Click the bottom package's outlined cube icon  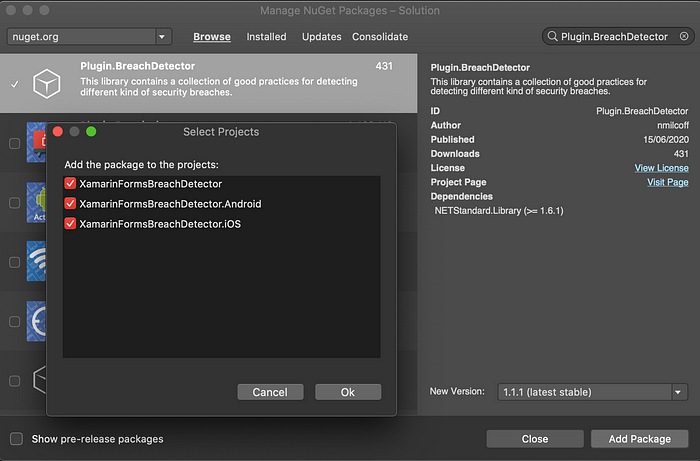40,380
